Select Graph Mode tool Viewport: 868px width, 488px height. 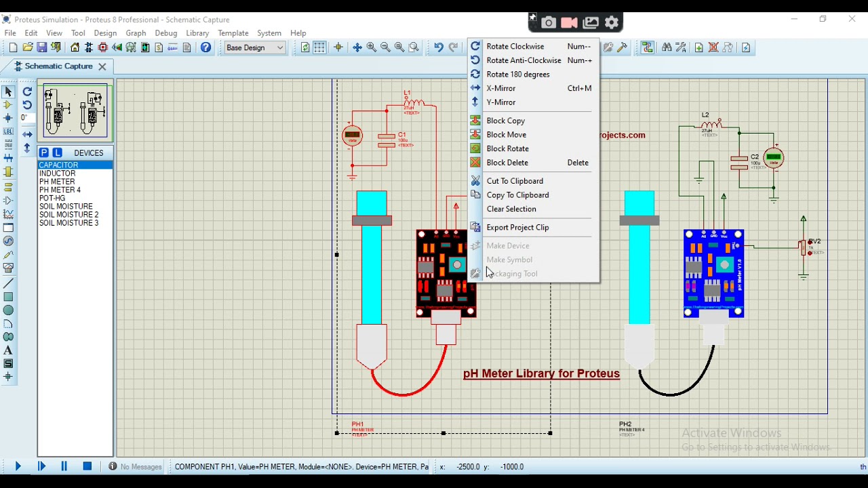(x=8, y=214)
